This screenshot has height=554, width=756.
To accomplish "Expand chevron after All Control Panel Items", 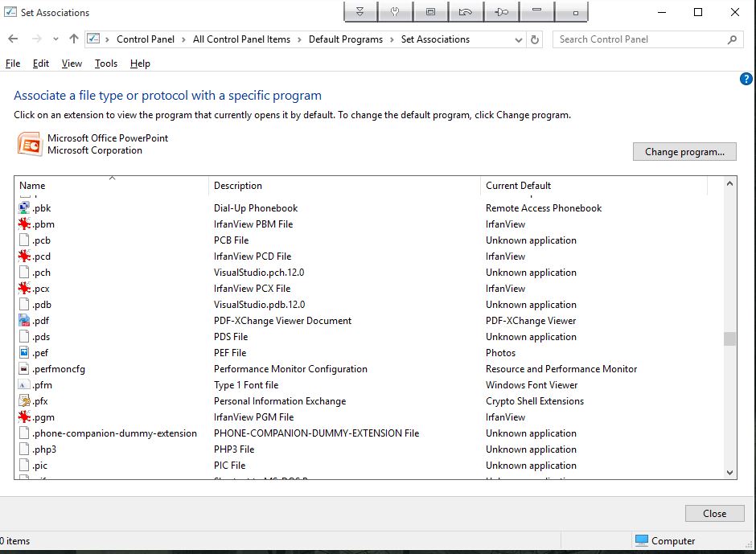I will [299, 39].
